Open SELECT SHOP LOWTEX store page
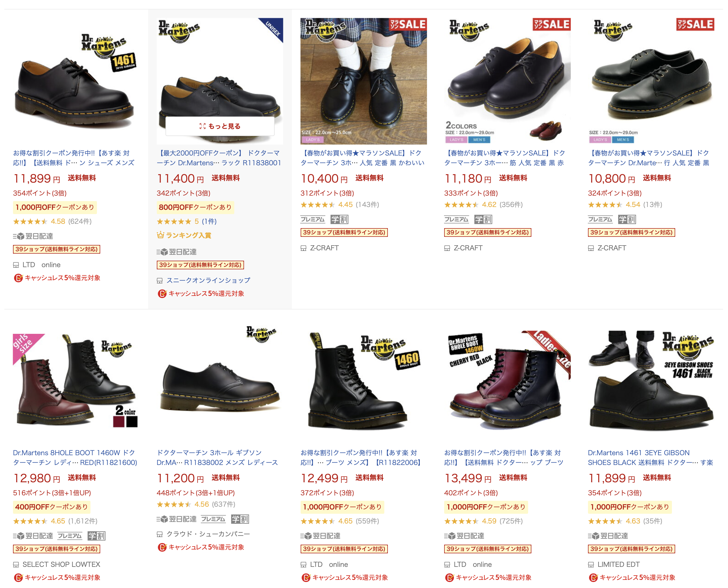The width and height of the screenshot is (728, 588). tap(61, 564)
